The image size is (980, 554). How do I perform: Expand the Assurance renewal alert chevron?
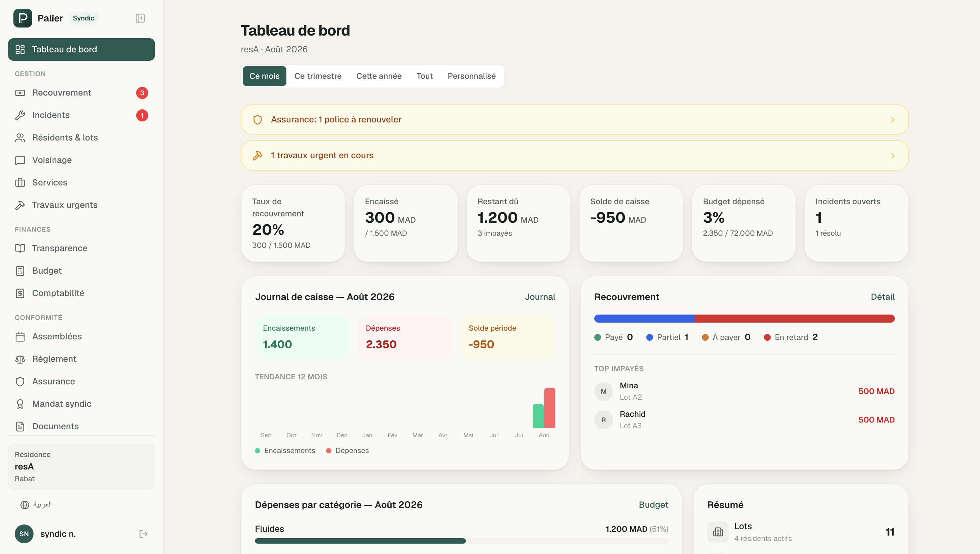892,120
